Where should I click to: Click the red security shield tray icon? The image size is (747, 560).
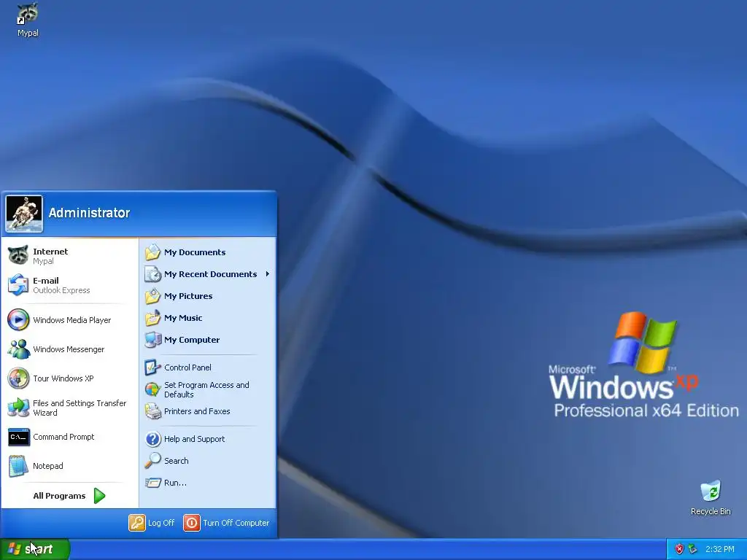pos(679,549)
